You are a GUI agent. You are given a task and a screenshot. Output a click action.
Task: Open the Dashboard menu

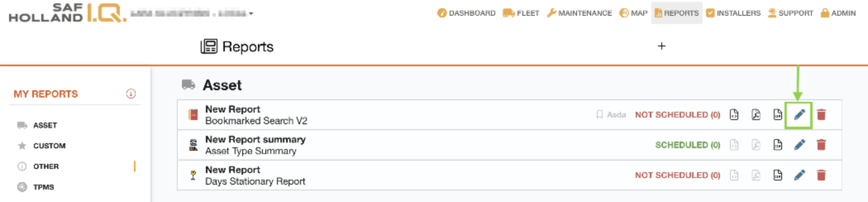[x=466, y=13]
